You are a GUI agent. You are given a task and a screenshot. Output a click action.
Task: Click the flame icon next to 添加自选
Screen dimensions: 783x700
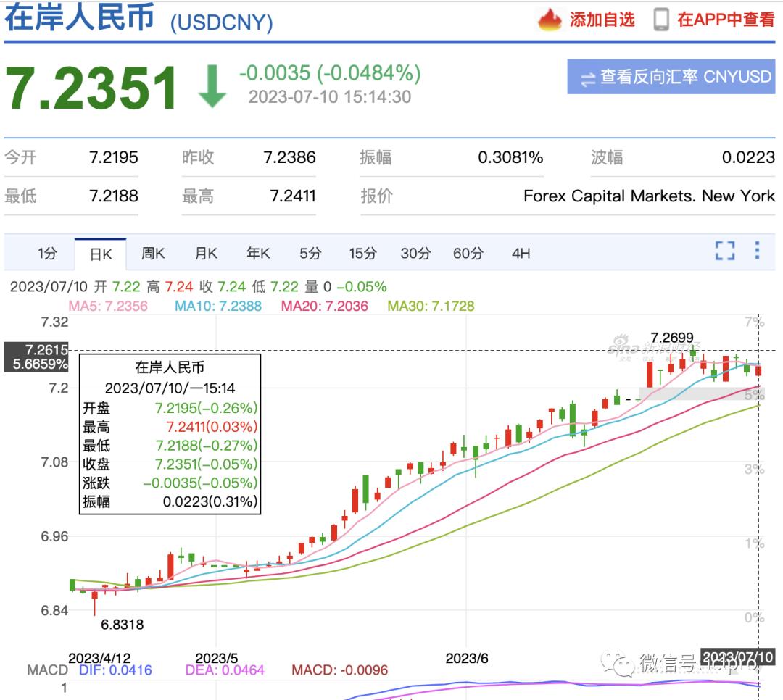click(x=550, y=20)
